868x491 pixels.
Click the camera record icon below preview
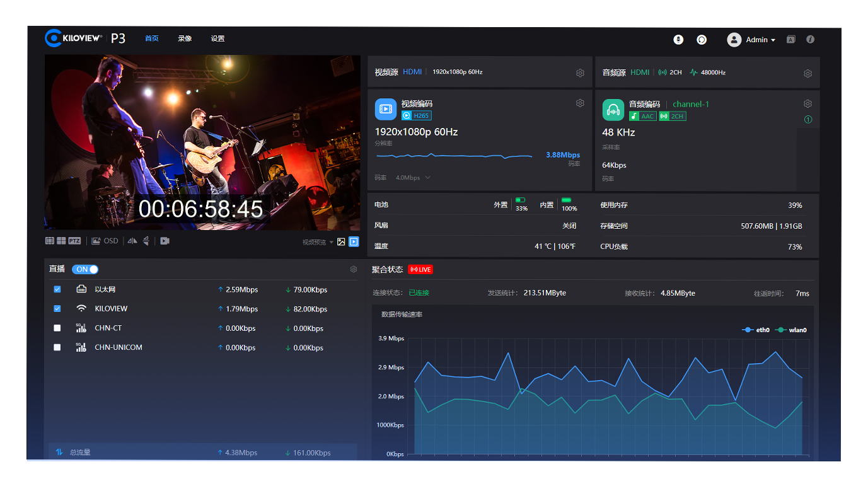tap(165, 241)
